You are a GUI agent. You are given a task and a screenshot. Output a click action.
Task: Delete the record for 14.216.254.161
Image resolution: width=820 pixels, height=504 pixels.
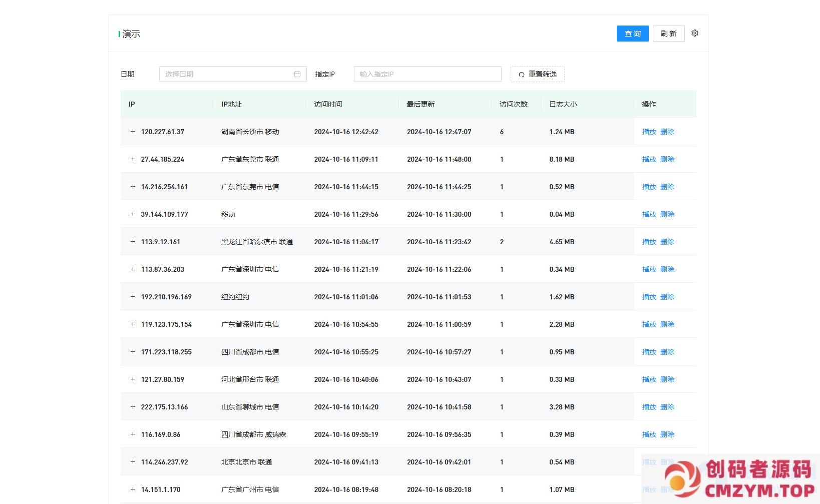click(x=667, y=187)
